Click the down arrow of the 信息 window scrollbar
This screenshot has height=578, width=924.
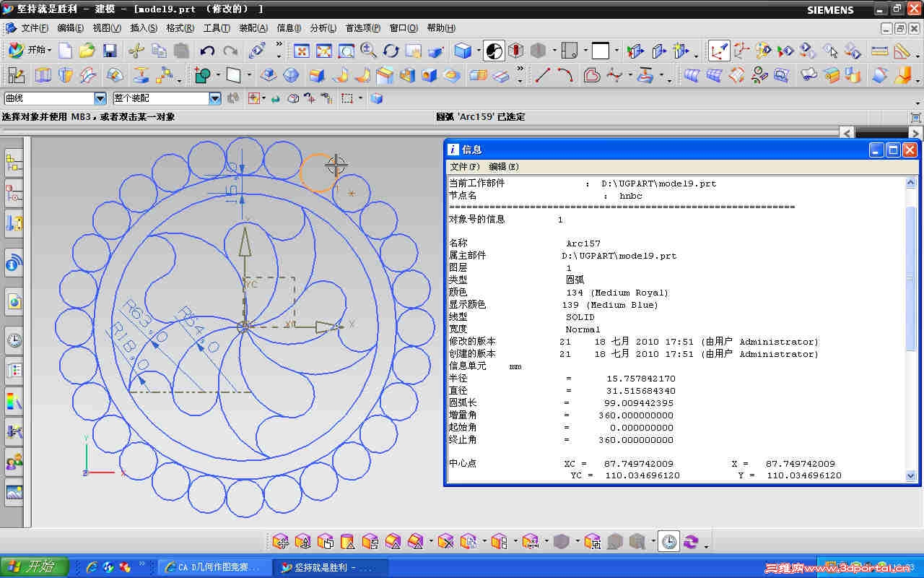(911, 475)
